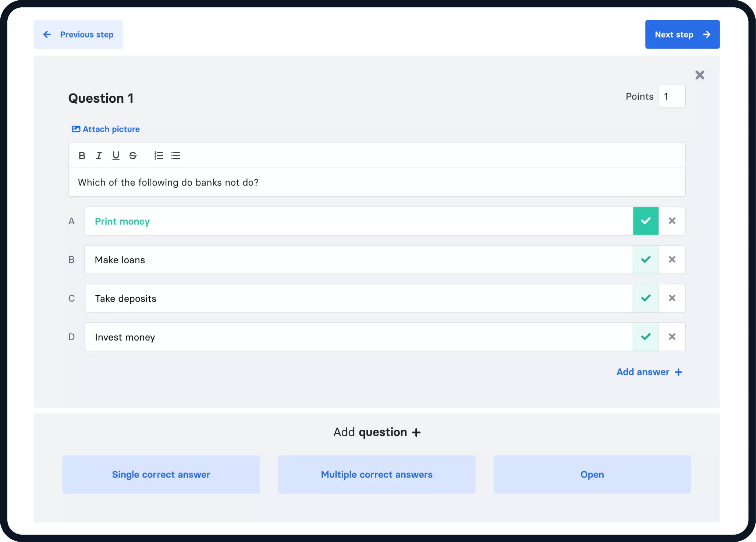Click the Single correct answer button
This screenshot has height=542, width=756.
(x=161, y=474)
